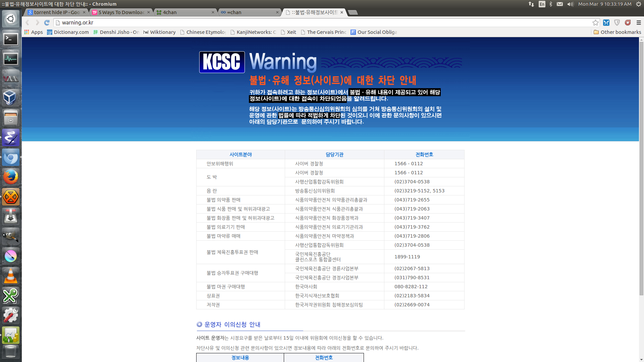Image resolution: width=644 pixels, height=362 pixels.
Task: Open GIMP dock icon
Action: 11,236
